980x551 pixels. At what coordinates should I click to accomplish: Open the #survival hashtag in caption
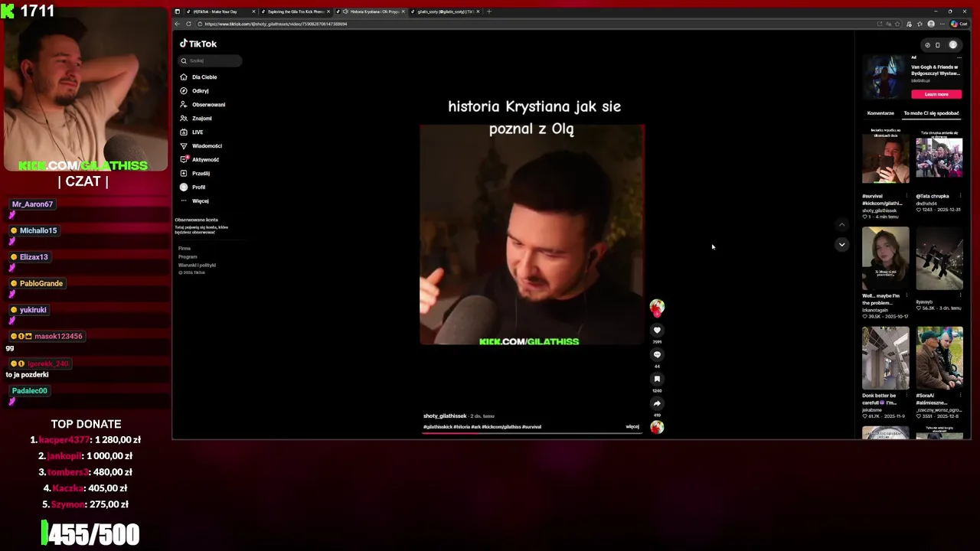pyautogui.click(x=531, y=427)
